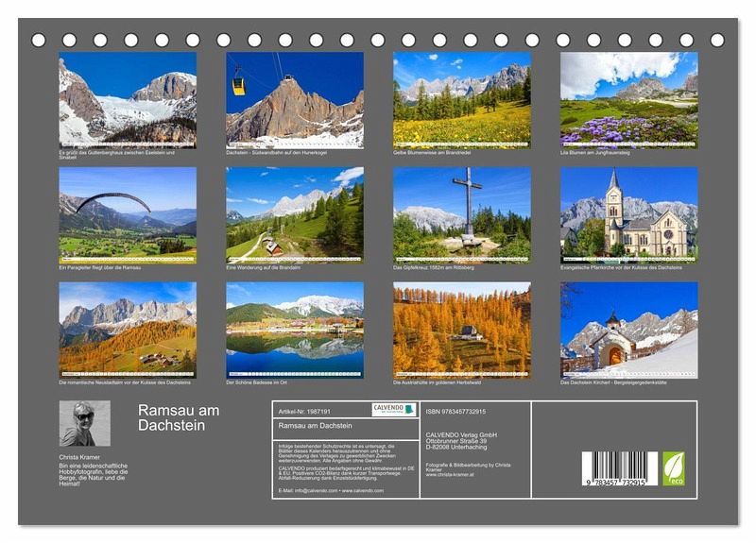
Task: Click the 'CALVENDO produziert bedarfsgerecht' paragraph
Action: 346,473
